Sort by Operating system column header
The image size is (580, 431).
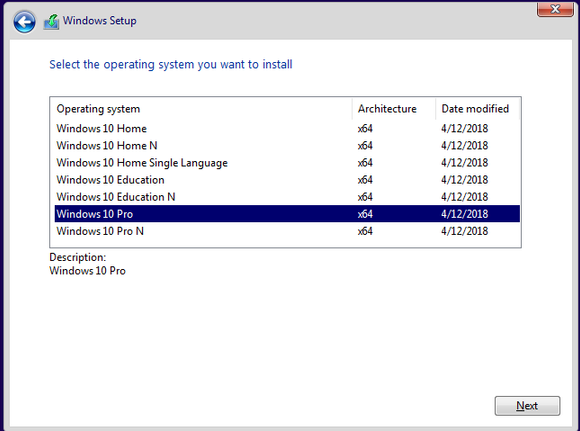200,109
